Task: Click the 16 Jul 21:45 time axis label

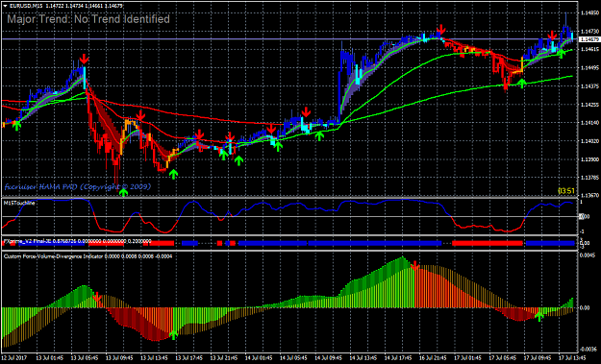Action: pyautogui.click(x=433, y=358)
